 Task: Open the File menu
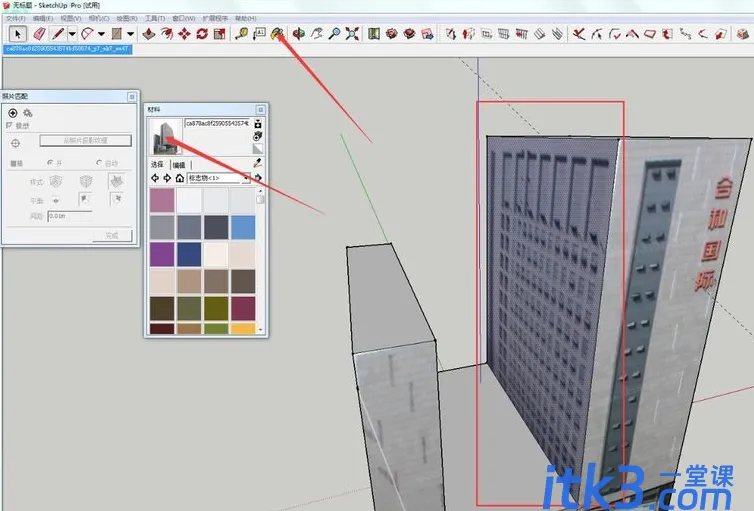point(16,18)
